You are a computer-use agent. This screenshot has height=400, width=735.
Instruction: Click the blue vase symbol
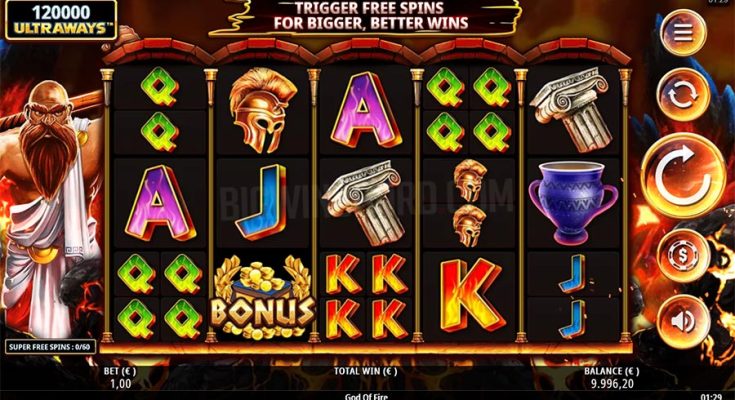573,203
